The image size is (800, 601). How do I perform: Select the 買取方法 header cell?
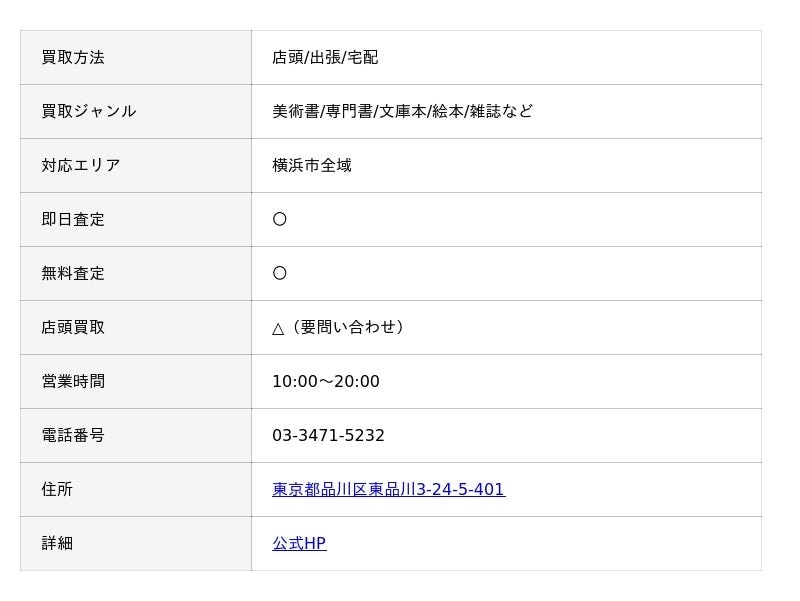tap(136, 58)
